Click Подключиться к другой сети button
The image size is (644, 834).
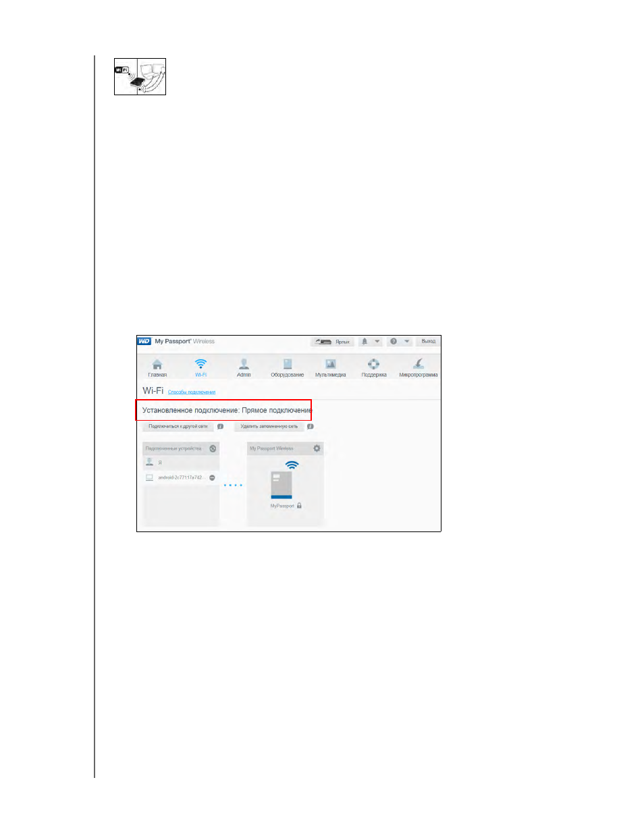[178, 427]
